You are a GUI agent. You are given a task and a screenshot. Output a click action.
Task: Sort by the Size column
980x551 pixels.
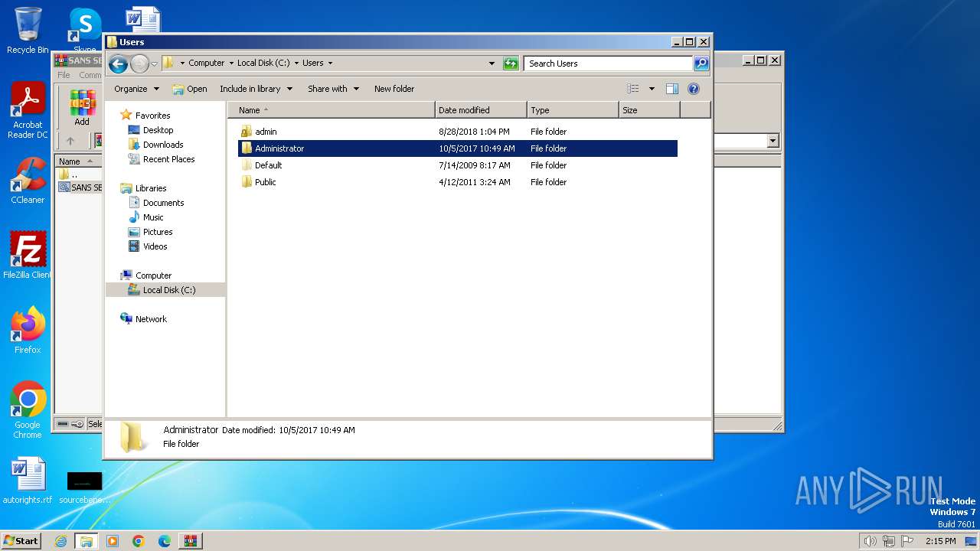(649, 110)
